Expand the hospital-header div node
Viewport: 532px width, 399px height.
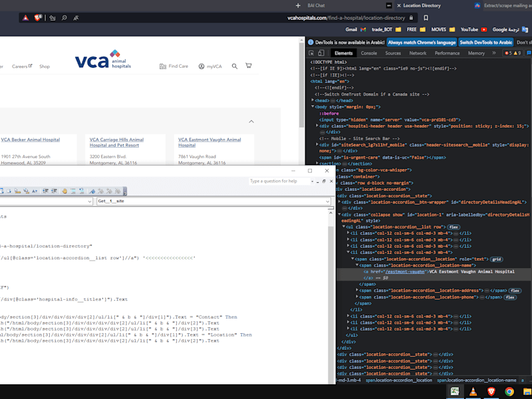[317, 126]
